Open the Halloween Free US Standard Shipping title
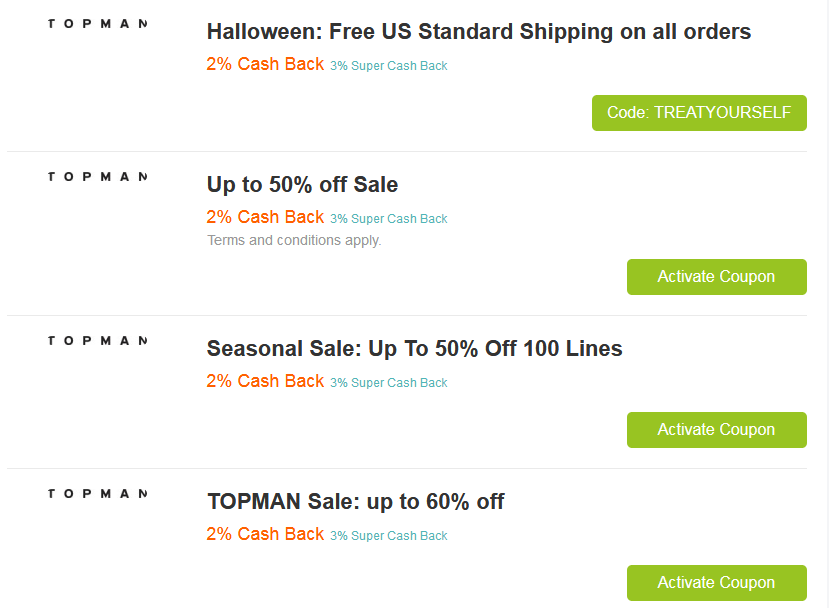This screenshot has height=608, width=829. 478,31
